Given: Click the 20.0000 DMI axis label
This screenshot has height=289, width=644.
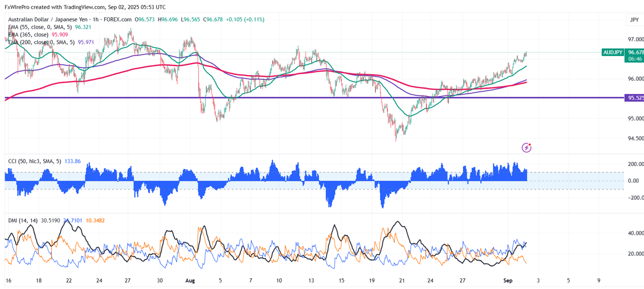Looking at the screenshot, I should click(x=635, y=254).
